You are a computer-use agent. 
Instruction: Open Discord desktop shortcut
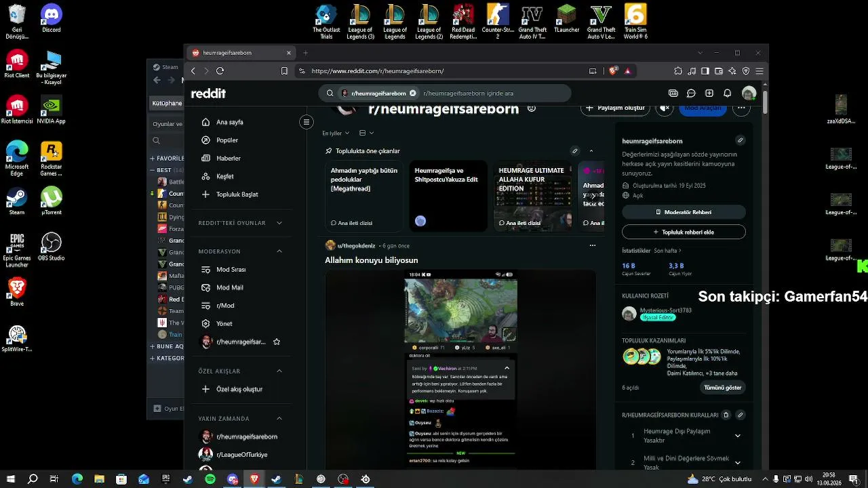tap(52, 19)
